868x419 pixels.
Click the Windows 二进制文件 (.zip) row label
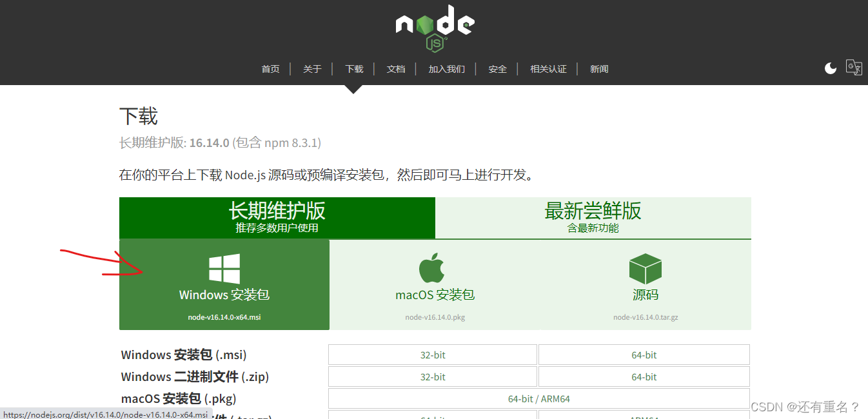point(195,377)
